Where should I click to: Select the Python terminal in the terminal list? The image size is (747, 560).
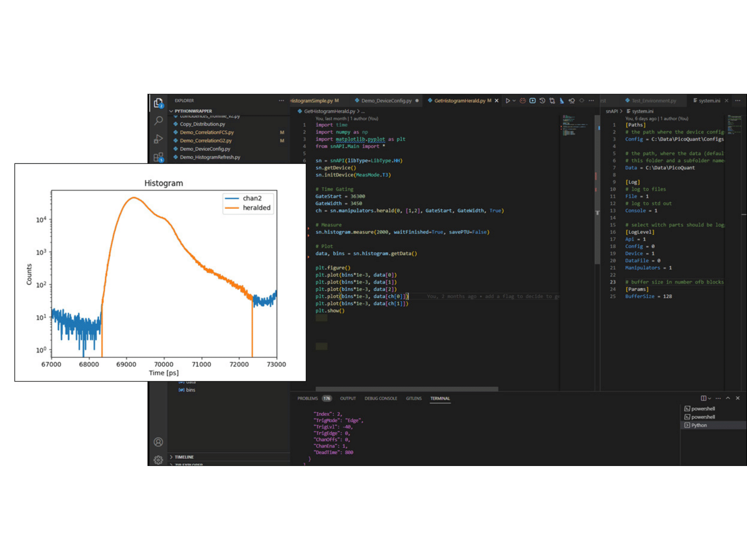698,425
